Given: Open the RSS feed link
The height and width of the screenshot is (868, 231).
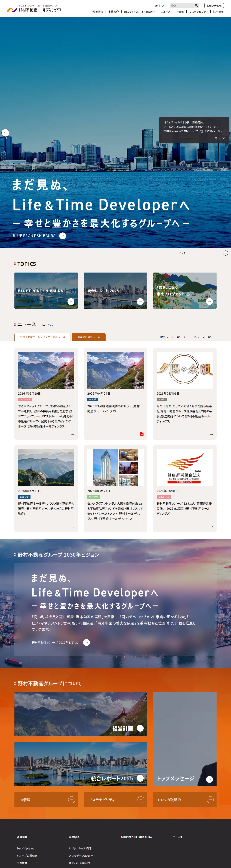Looking at the screenshot, I should [47, 325].
